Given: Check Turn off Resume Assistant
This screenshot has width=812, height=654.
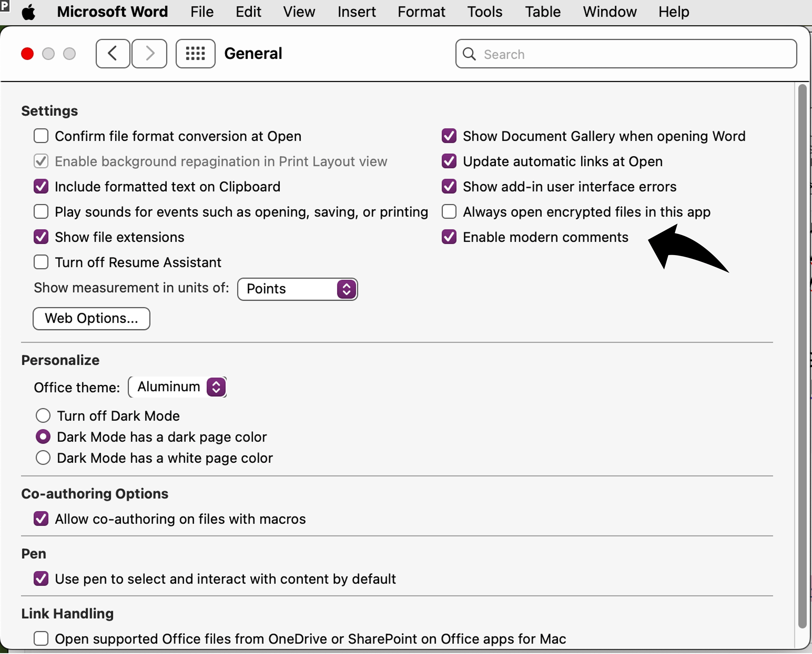Looking at the screenshot, I should pos(41,262).
